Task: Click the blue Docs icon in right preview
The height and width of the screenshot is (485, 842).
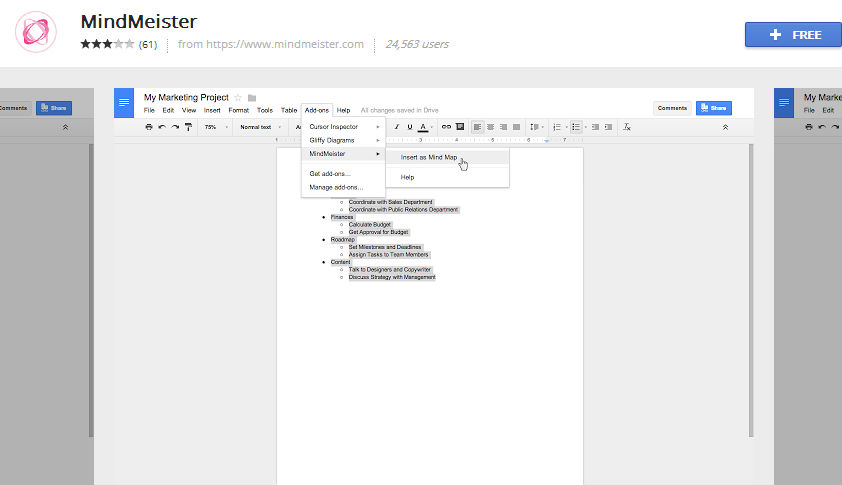Action: coord(783,103)
